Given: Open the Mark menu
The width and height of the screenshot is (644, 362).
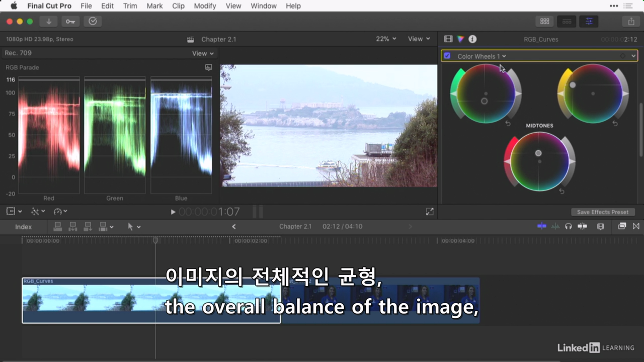Looking at the screenshot, I should pyautogui.click(x=154, y=6).
